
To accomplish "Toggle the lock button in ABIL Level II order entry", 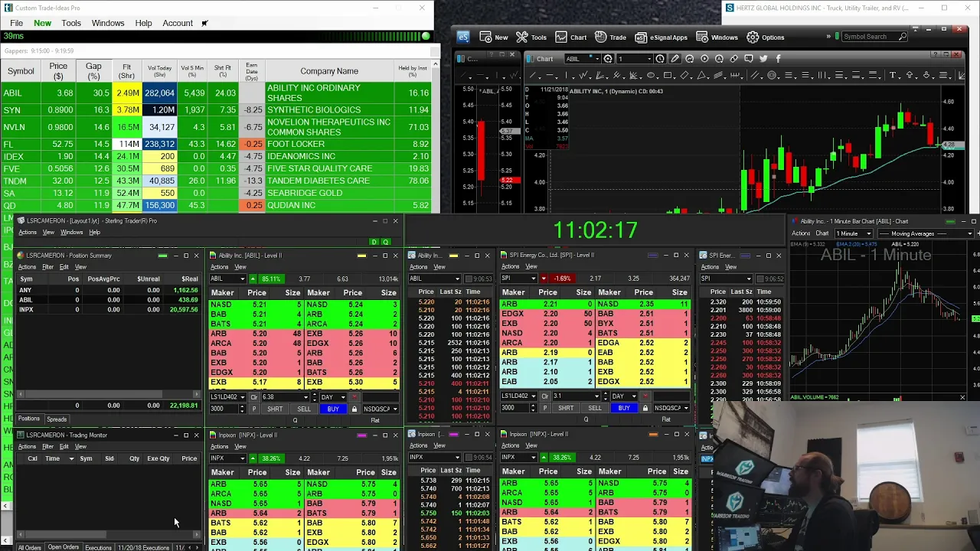I will [x=354, y=409].
